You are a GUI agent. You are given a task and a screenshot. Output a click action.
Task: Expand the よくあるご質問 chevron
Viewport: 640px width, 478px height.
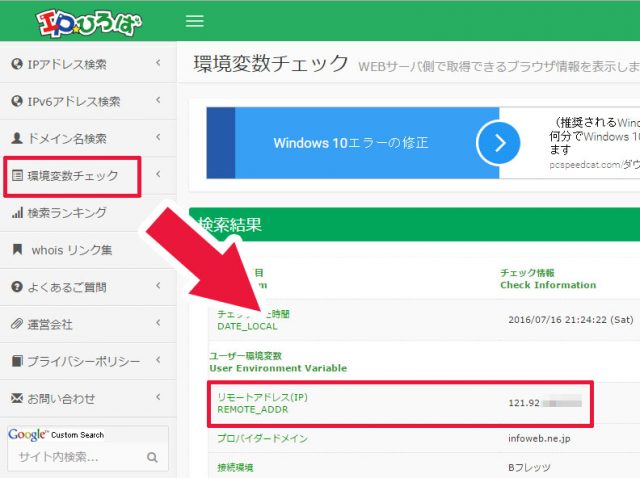(158, 287)
